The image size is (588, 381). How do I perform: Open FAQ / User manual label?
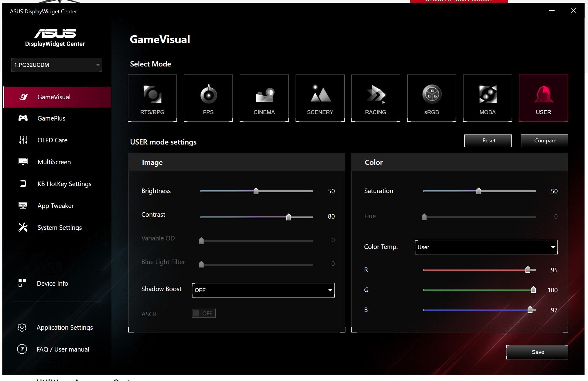click(63, 349)
